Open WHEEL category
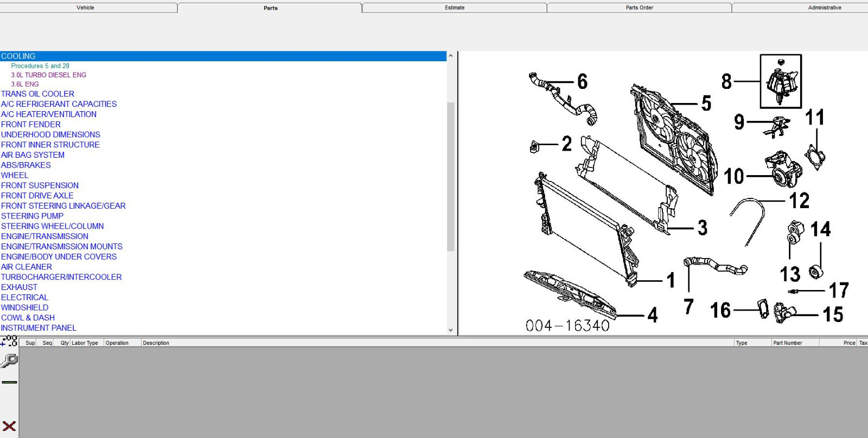 point(15,175)
